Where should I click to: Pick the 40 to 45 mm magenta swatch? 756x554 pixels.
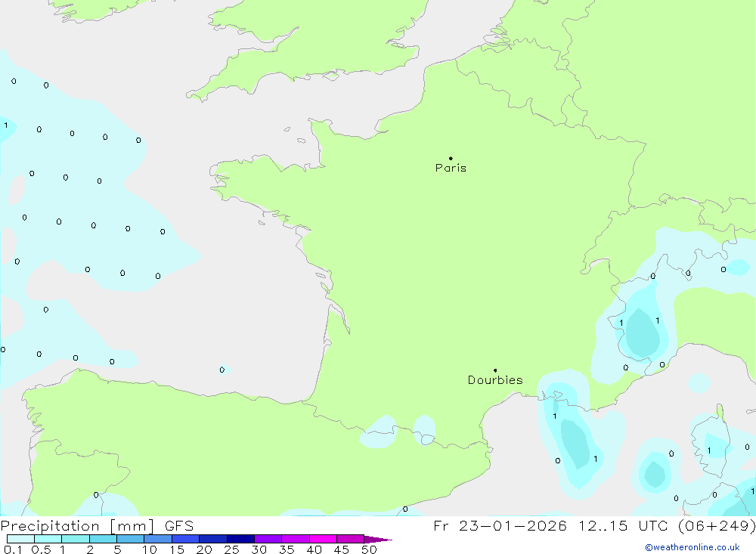tap(323, 540)
